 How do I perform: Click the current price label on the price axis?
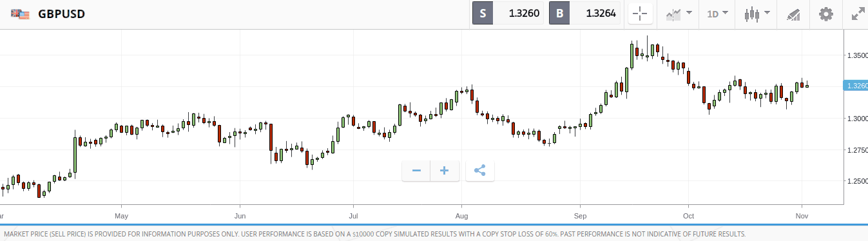coord(855,86)
